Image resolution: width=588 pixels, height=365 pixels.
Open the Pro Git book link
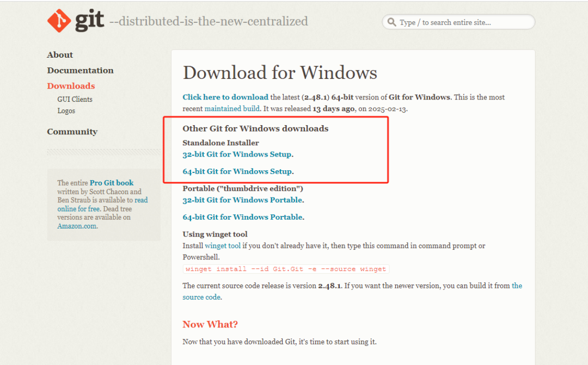tap(112, 183)
